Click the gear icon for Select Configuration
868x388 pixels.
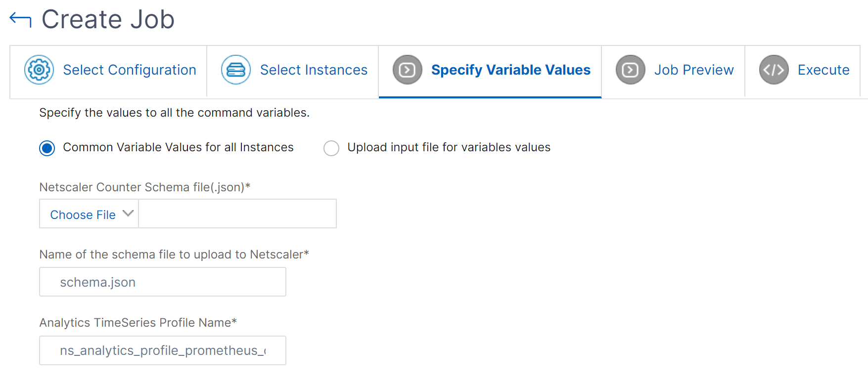(x=39, y=70)
